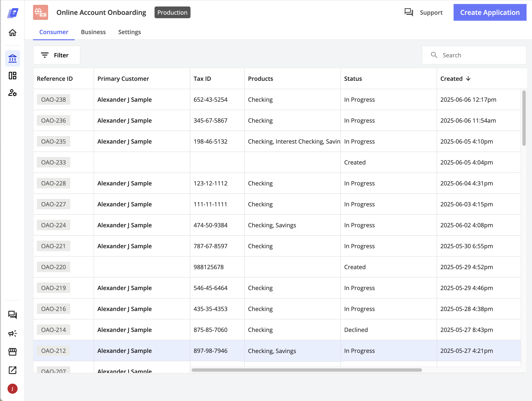
Task: Open the dashboard layout sidebar icon
Action: [x=13, y=76]
